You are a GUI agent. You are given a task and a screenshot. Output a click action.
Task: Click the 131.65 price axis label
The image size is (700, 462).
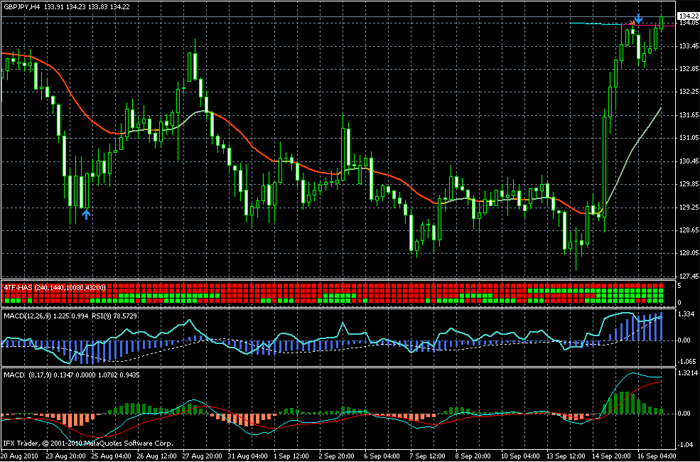(688, 115)
